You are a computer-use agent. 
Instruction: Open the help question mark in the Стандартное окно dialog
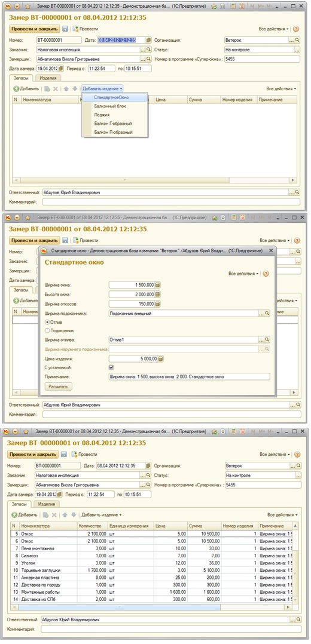pos(266,274)
